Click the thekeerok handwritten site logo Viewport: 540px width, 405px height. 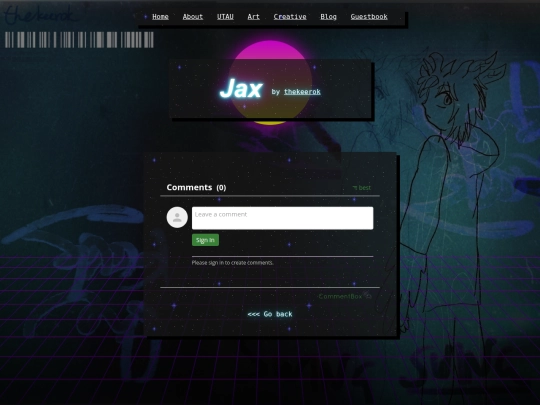[x=40, y=15]
